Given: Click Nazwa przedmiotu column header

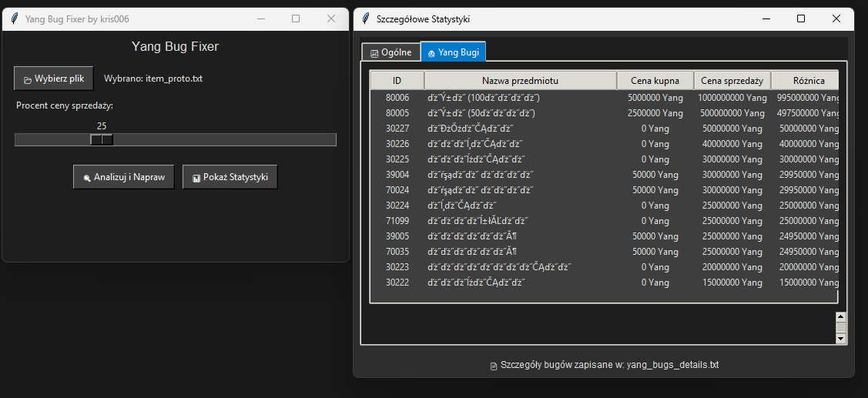Looking at the screenshot, I should (x=520, y=81).
